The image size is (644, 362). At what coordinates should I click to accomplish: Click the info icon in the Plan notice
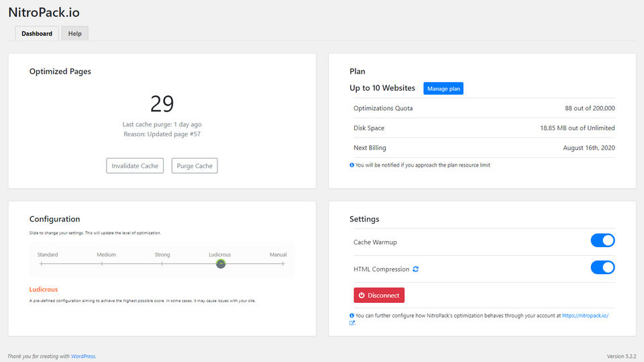pos(352,165)
